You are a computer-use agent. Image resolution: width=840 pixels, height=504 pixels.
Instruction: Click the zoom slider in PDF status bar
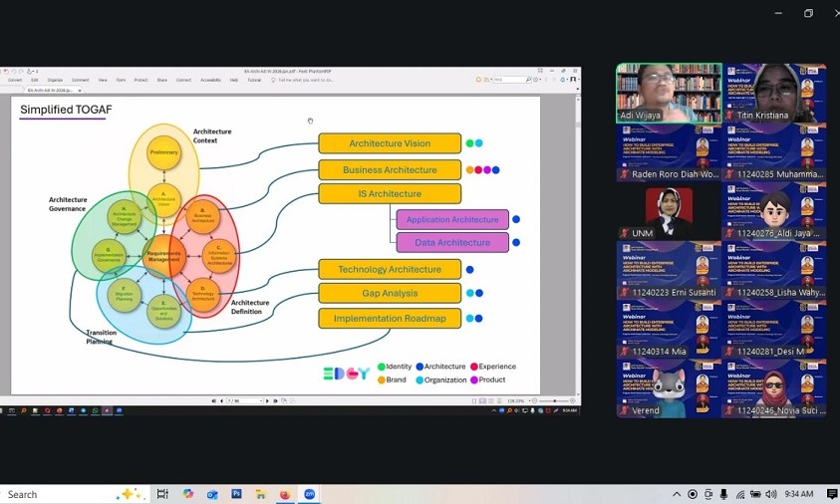point(553,400)
